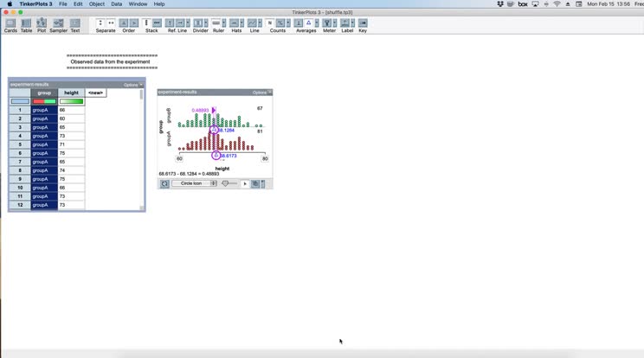Open the box menu bar icon
The width and height of the screenshot is (644, 358).
tap(523, 4)
